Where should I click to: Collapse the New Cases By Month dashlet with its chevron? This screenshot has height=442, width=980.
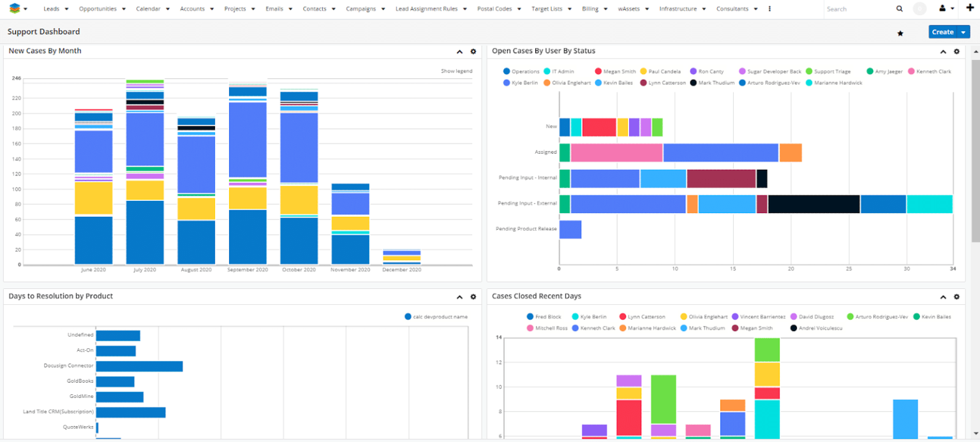pos(459,52)
